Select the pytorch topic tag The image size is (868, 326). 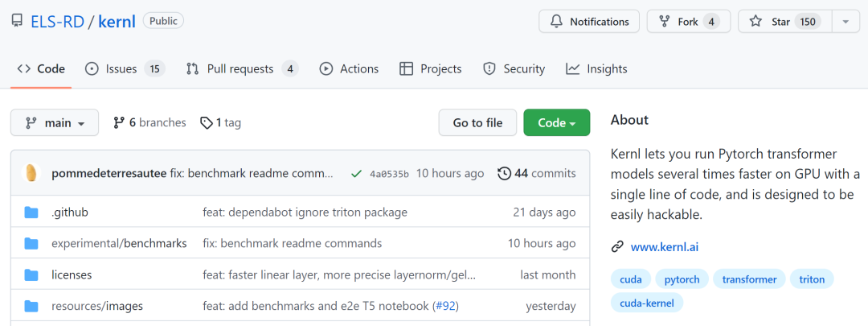click(682, 279)
